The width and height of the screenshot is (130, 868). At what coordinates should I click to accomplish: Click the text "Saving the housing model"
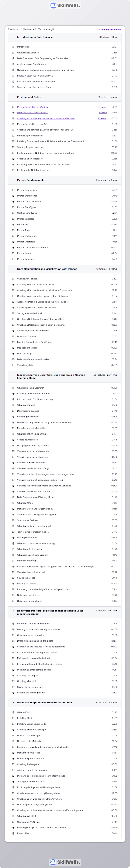tap(30, 687)
